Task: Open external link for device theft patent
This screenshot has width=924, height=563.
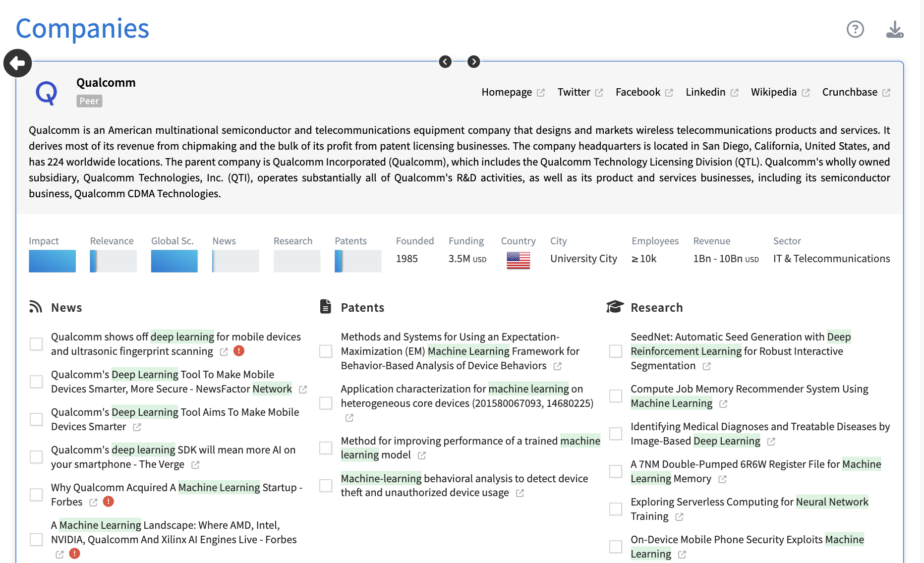Action: (520, 493)
